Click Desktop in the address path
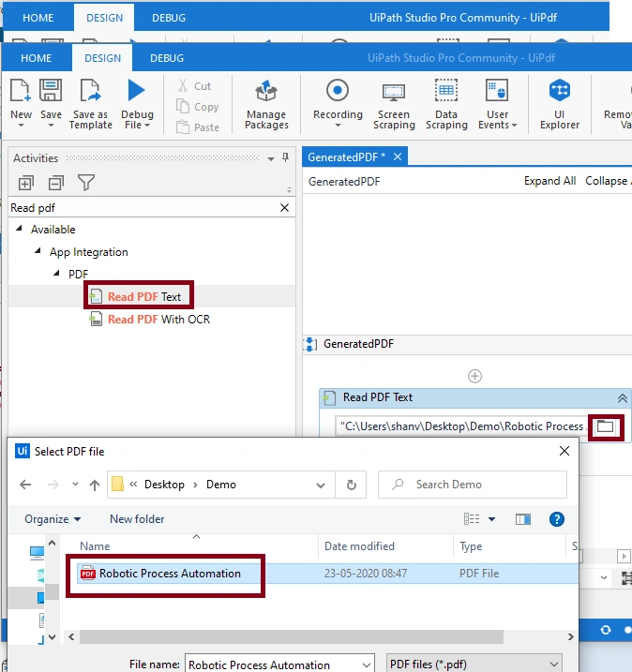This screenshot has width=632, height=672. point(164,485)
